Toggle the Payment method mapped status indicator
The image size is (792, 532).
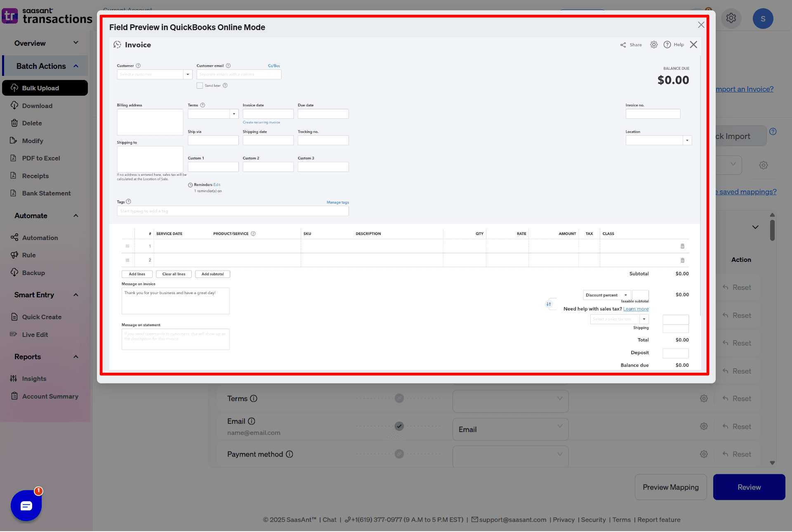click(x=399, y=454)
